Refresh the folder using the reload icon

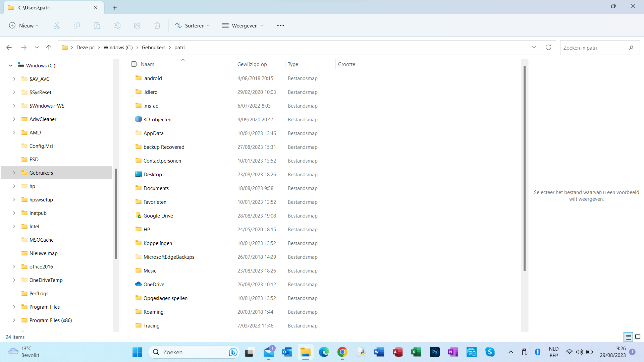548,47
